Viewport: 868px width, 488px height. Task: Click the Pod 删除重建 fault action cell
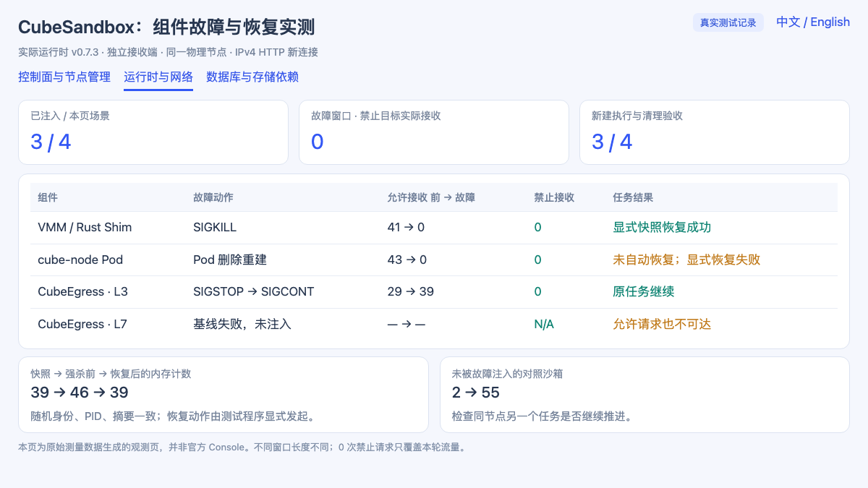point(230,260)
